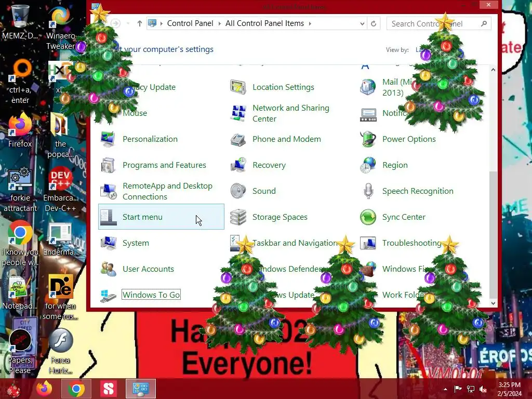Open the Power Options icon
Screen dimensions: 532x399
click(368, 139)
